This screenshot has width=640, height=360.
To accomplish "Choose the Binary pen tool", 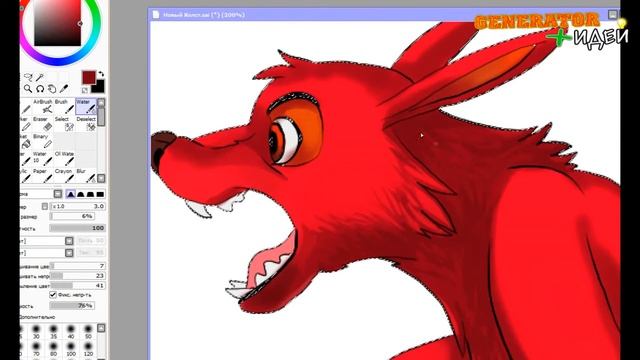I will [x=43, y=141].
